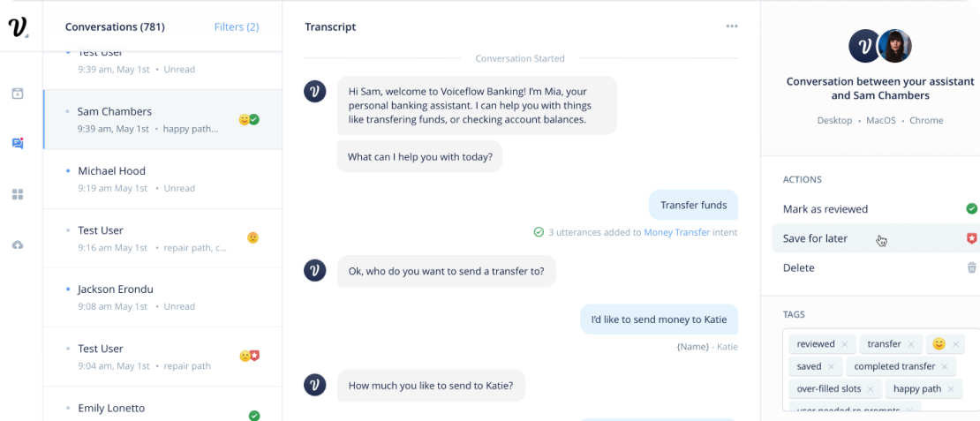The width and height of the screenshot is (980, 421).
Task: Open the grid dashboard icon in sidebar
Action: pos(18,194)
